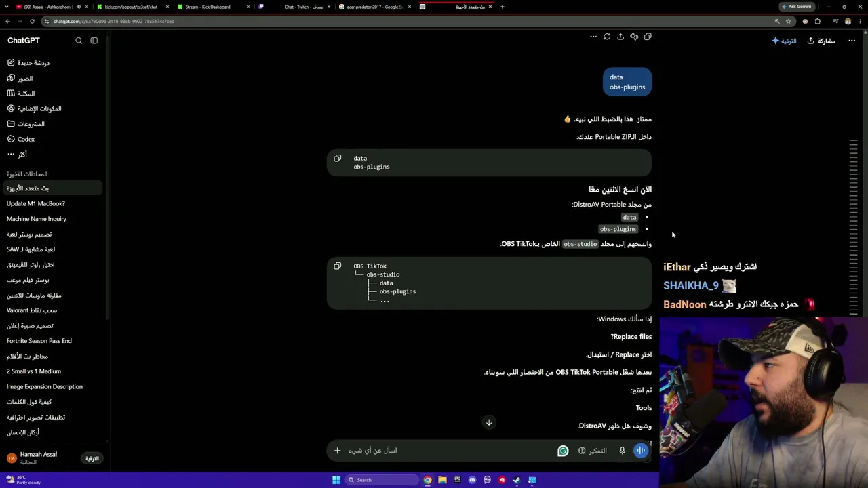The width and height of the screenshot is (868, 488).
Task: Click the top-right 'الترقية' upgrade button
Action: click(x=785, y=41)
